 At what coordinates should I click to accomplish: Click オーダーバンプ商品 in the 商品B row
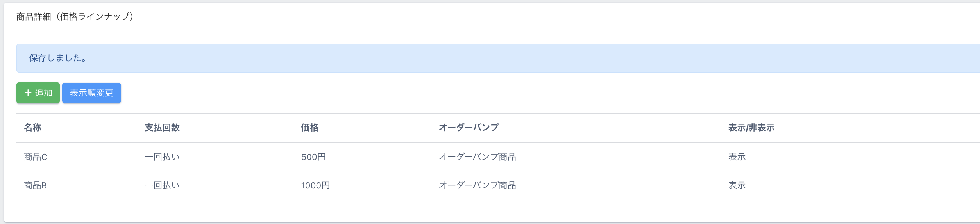coord(477,185)
